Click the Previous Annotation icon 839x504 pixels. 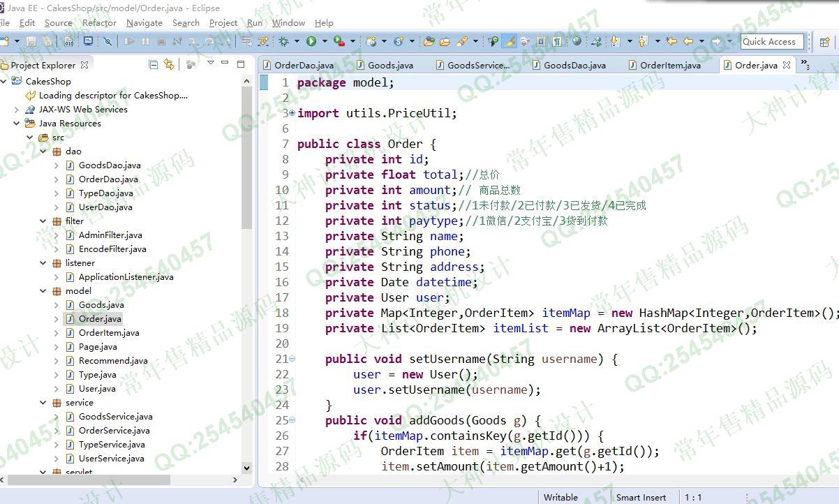[642, 42]
